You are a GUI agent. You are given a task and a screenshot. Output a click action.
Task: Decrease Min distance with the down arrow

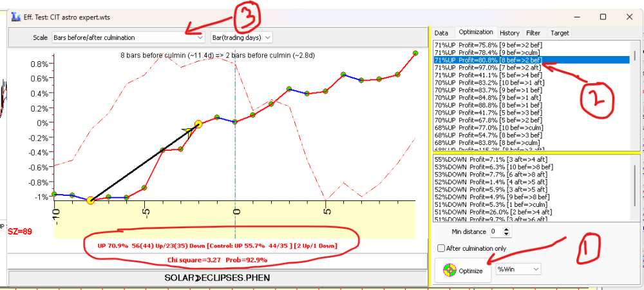(506, 234)
